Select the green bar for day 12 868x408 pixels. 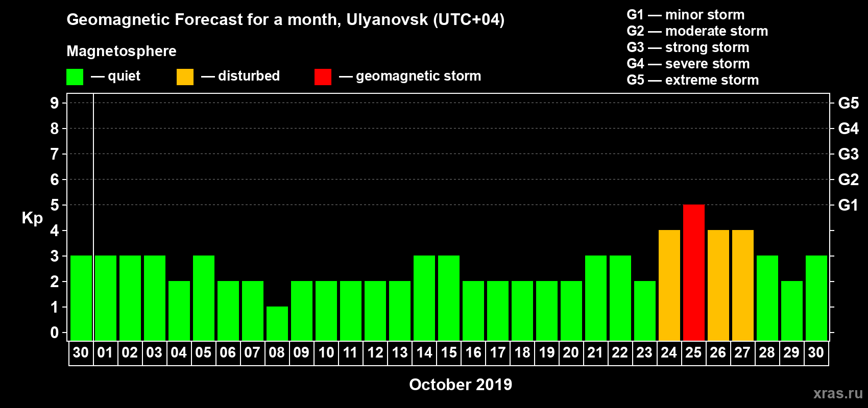click(x=375, y=311)
